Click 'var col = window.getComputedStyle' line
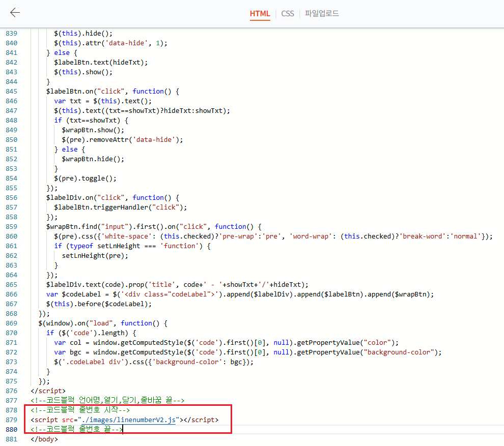The width and height of the screenshot is (504, 446). coord(226,343)
